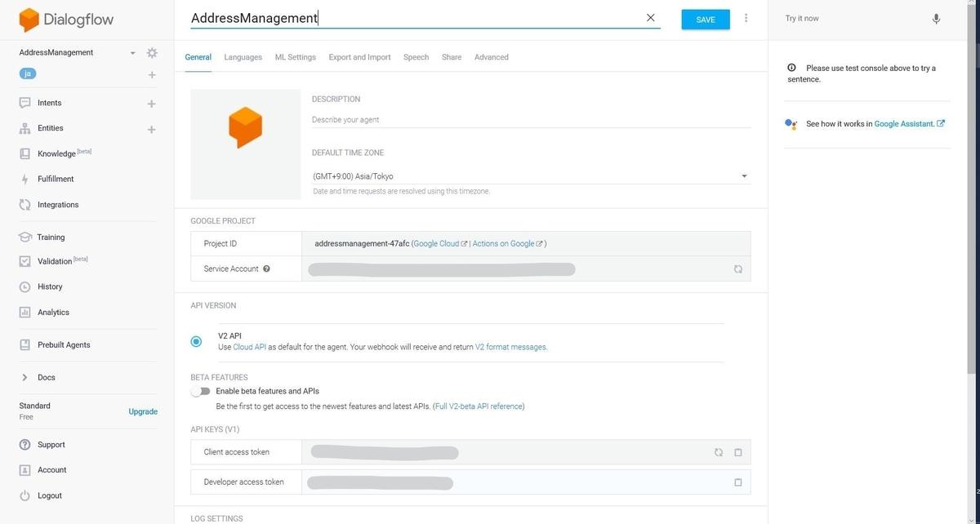Add a language with the plus icon
Viewport: 980px width, 524px height.
(151, 75)
